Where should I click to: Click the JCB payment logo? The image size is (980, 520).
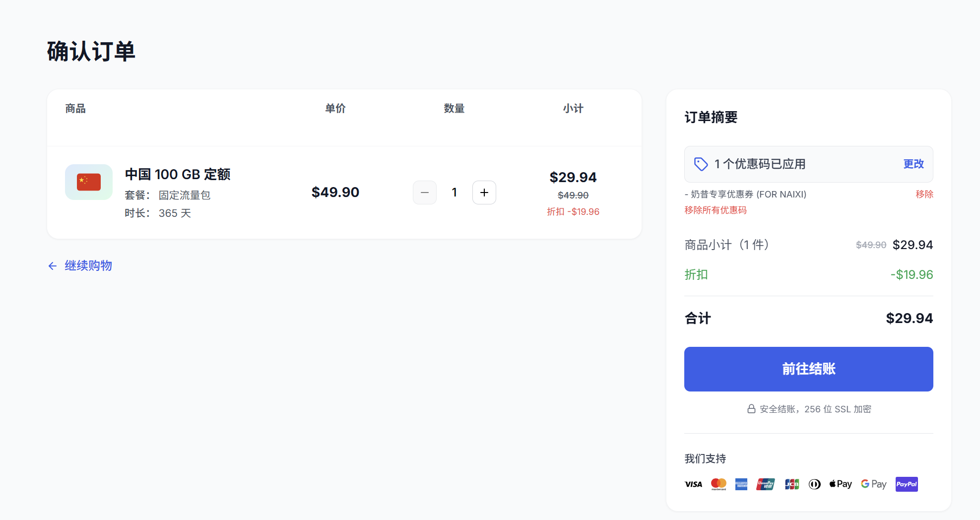pyautogui.click(x=792, y=484)
